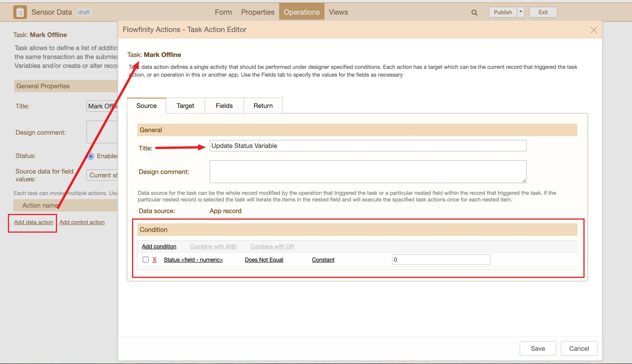Click the Save button

(538, 348)
